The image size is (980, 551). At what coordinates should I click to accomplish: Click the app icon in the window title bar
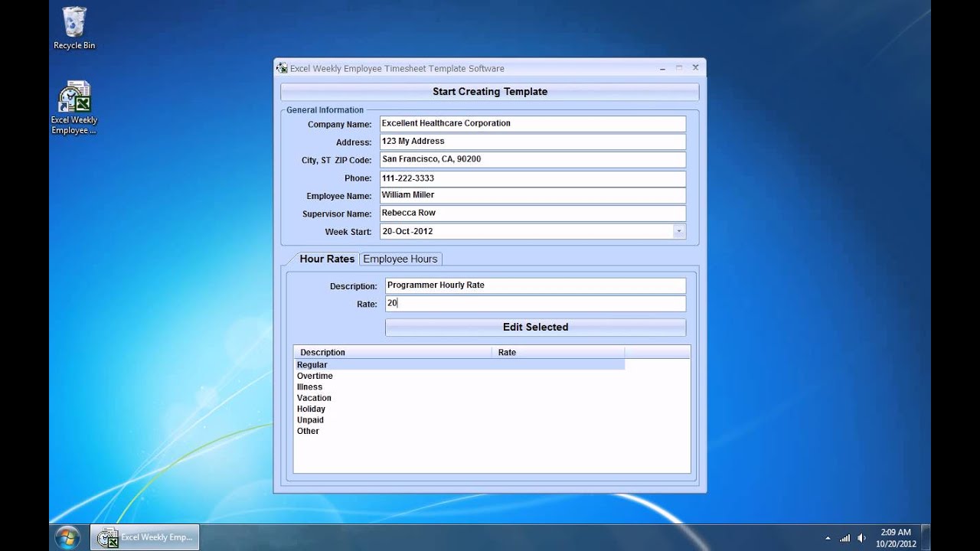282,68
